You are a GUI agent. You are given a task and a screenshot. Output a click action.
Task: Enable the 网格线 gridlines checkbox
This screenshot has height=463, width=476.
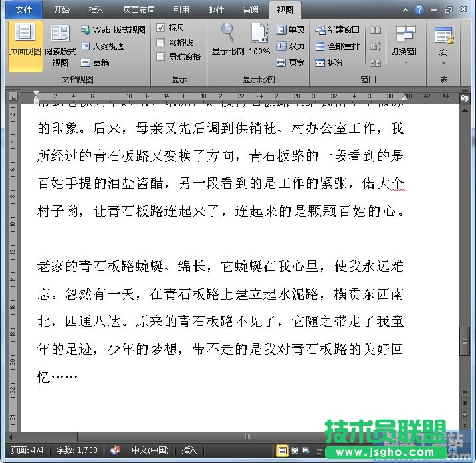pyautogui.click(x=161, y=43)
